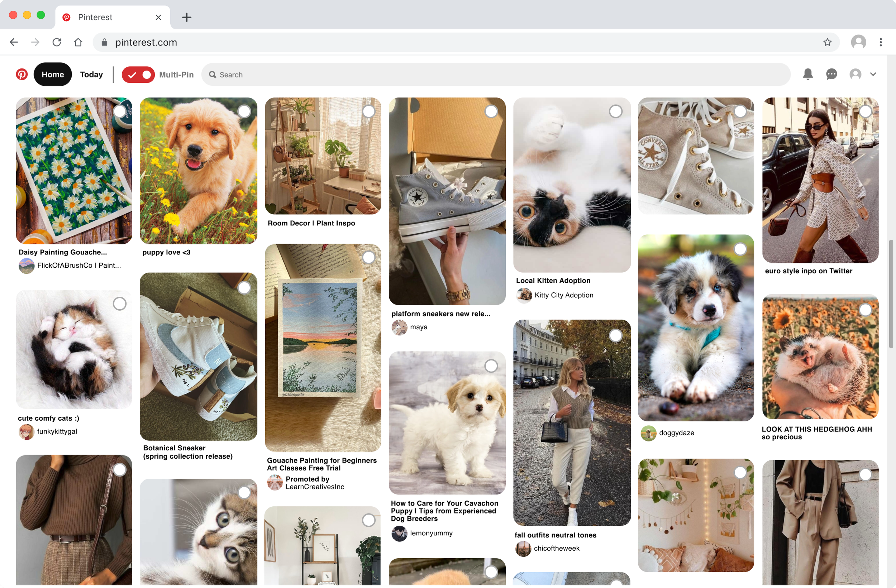This screenshot has height=588, width=896.
Task: Click the Pinterest profile avatar icon
Action: 856,74
